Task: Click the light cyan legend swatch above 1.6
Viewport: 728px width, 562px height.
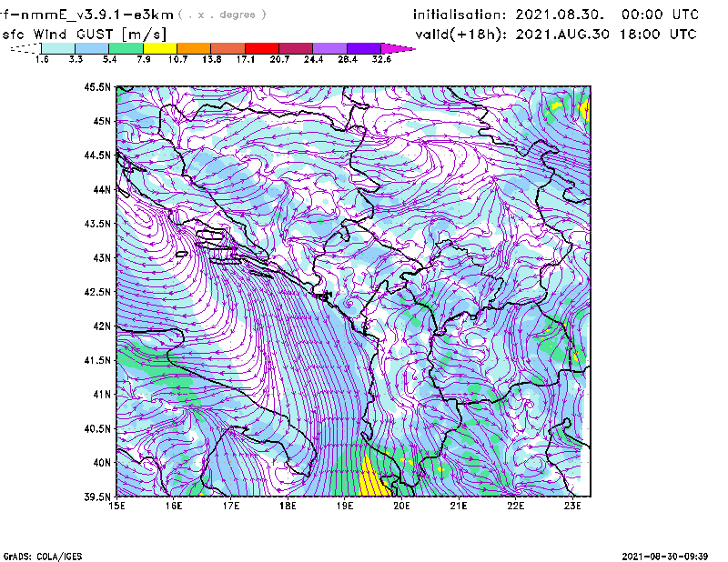Action: click(58, 48)
